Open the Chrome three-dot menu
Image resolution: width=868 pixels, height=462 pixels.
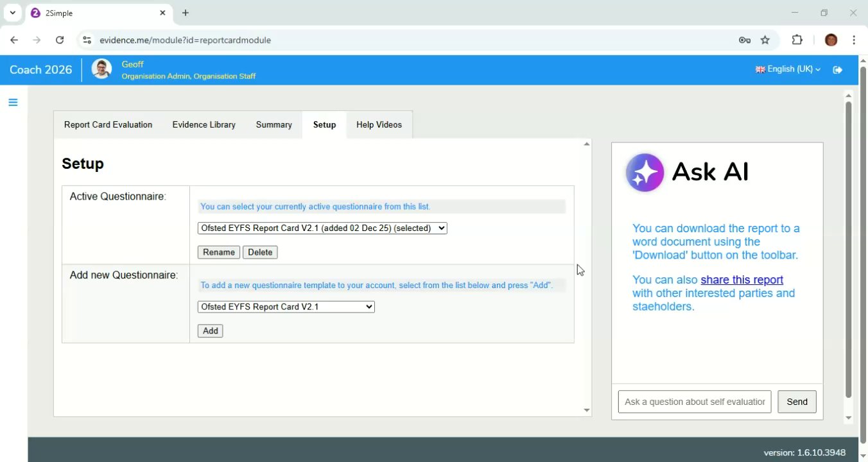tap(854, 40)
